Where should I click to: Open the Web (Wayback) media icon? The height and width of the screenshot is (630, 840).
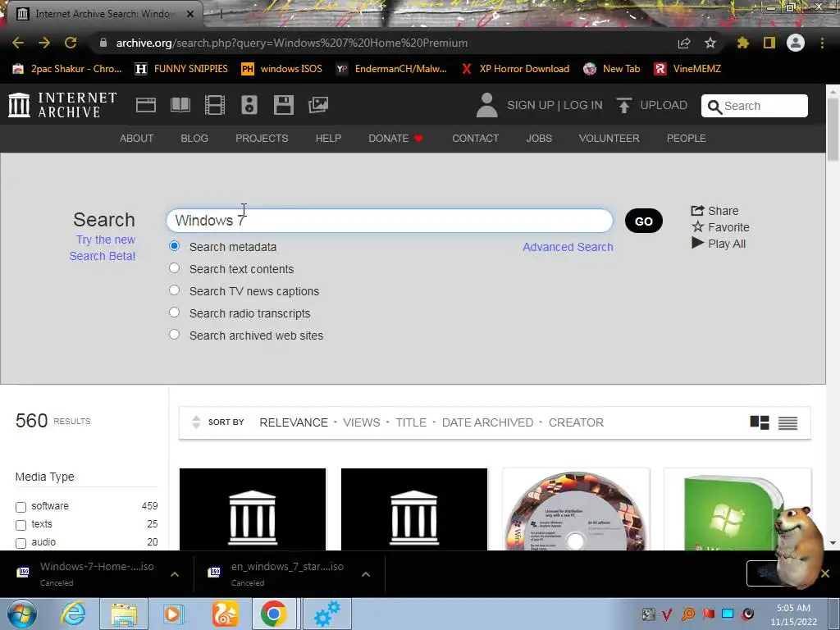pos(146,105)
